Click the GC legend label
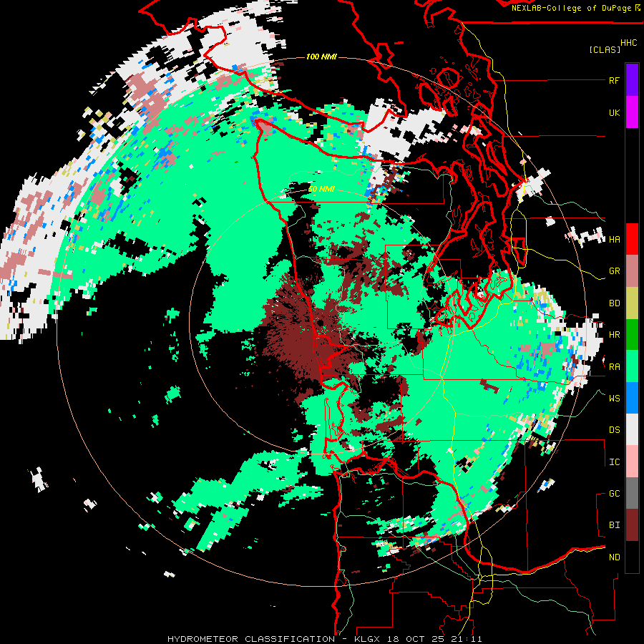Screen dimensions: 644x644 click(614, 494)
